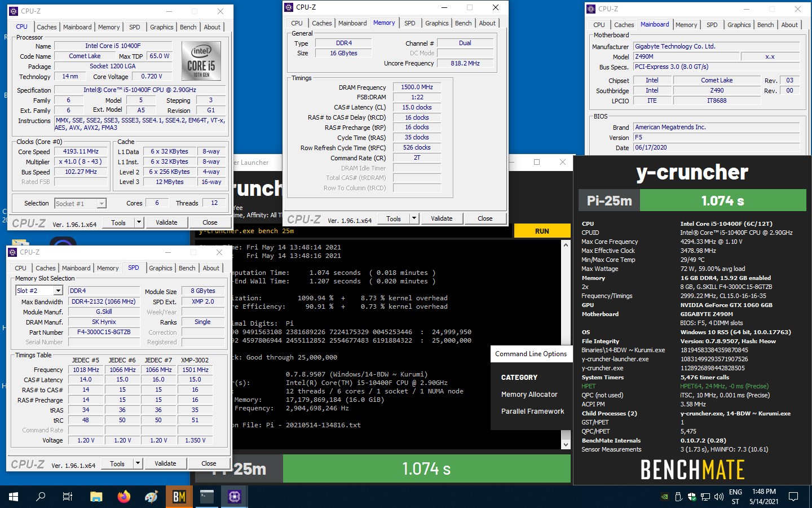Open About tab in CPU-Z Mainboard window
Viewport: 812px width, 508px height.
coord(789,25)
